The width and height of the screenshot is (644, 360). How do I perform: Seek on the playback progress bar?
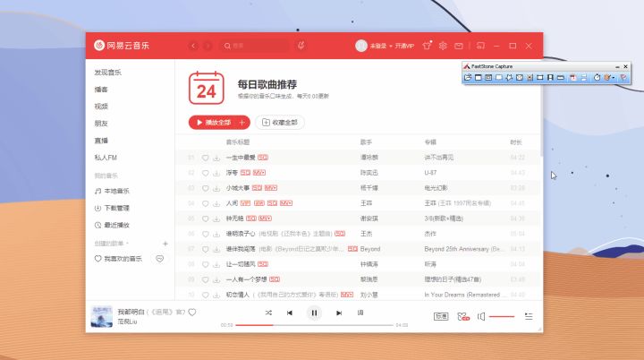tap(314, 325)
